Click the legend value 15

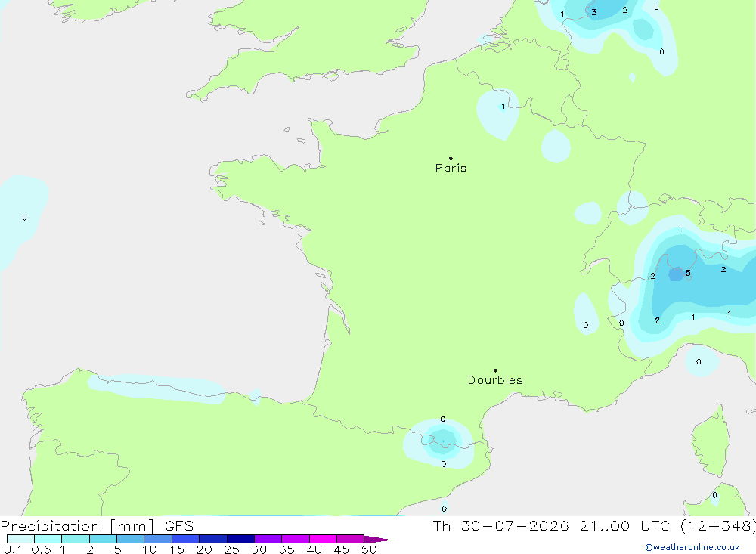point(177,549)
